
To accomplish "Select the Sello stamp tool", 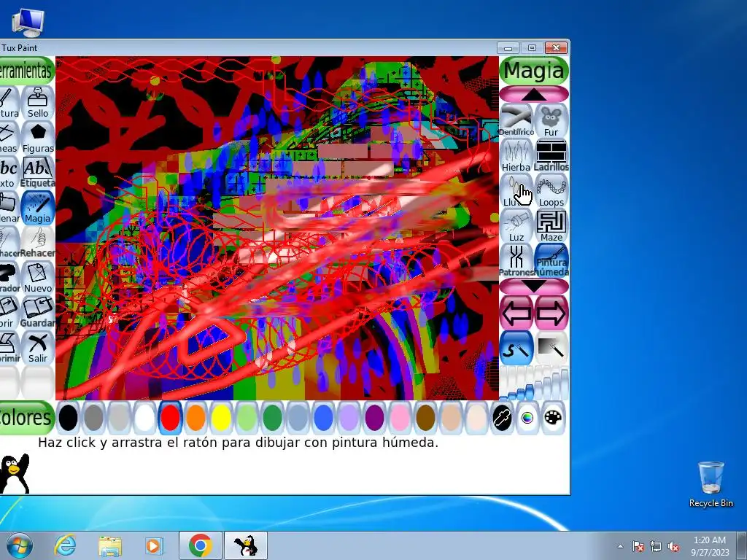I will (x=38, y=102).
